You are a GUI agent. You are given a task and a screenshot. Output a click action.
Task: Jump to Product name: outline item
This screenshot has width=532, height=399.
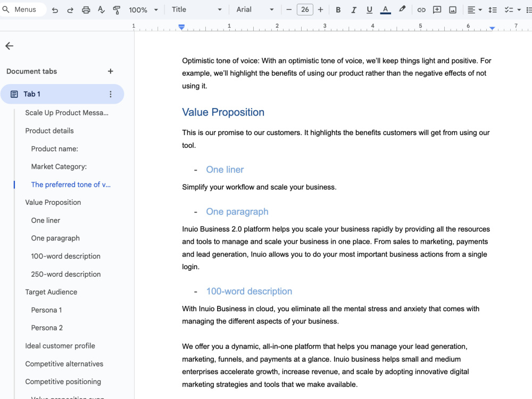[x=55, y=148]
